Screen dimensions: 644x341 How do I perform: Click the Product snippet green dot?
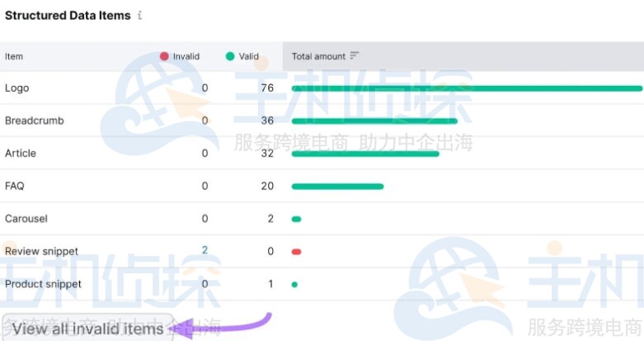[294, 284]
